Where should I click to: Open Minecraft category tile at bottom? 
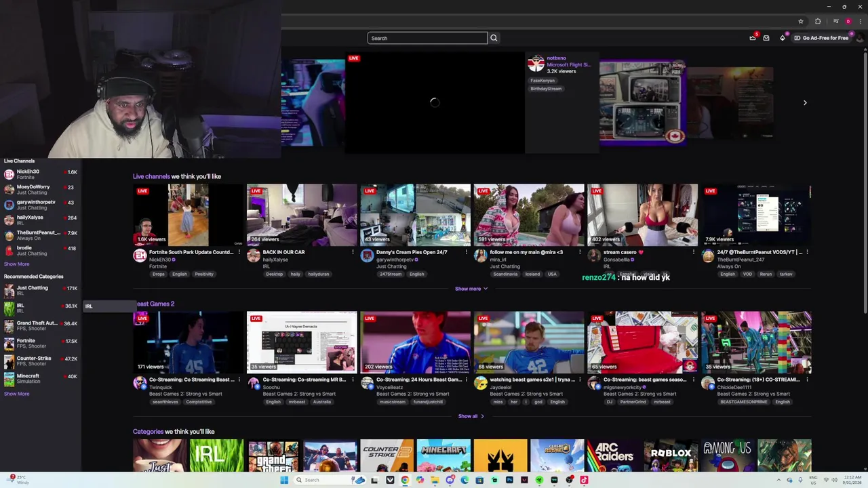[443, 455]
